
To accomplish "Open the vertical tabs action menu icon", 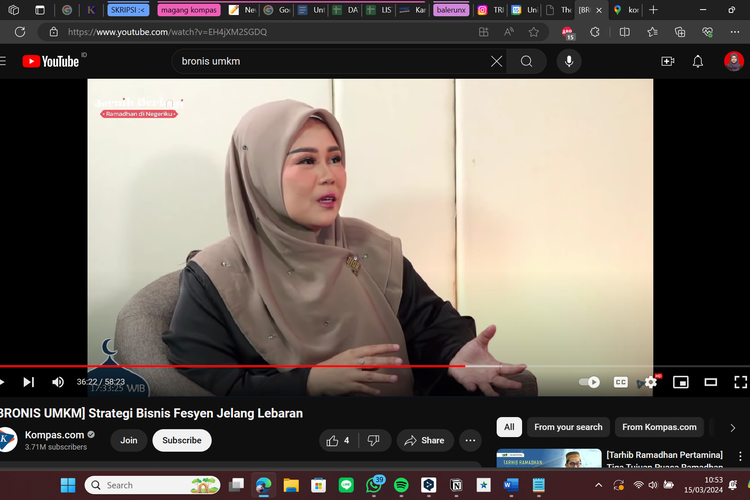I will point(40,10).
